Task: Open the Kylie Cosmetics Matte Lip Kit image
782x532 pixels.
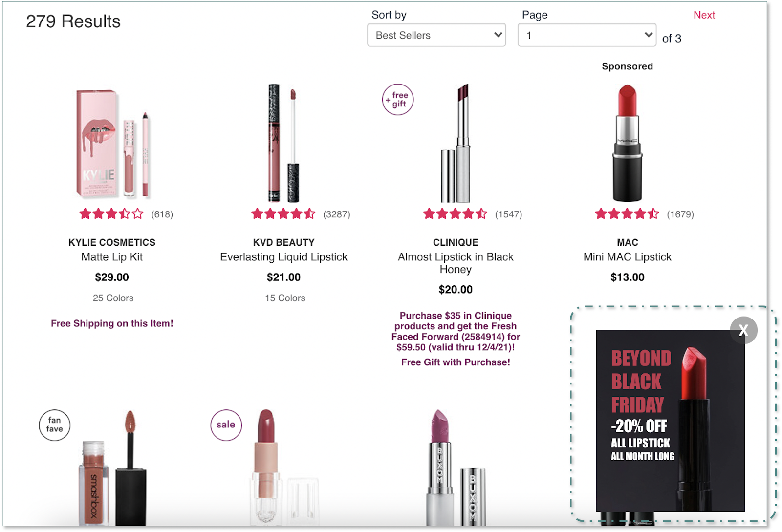Action: point(113,143)
